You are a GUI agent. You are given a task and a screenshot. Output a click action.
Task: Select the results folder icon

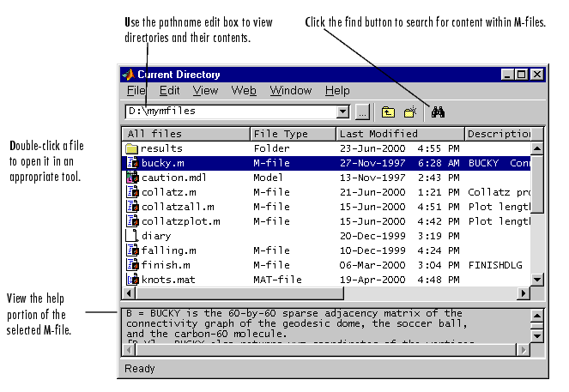[x=131, y=148]
